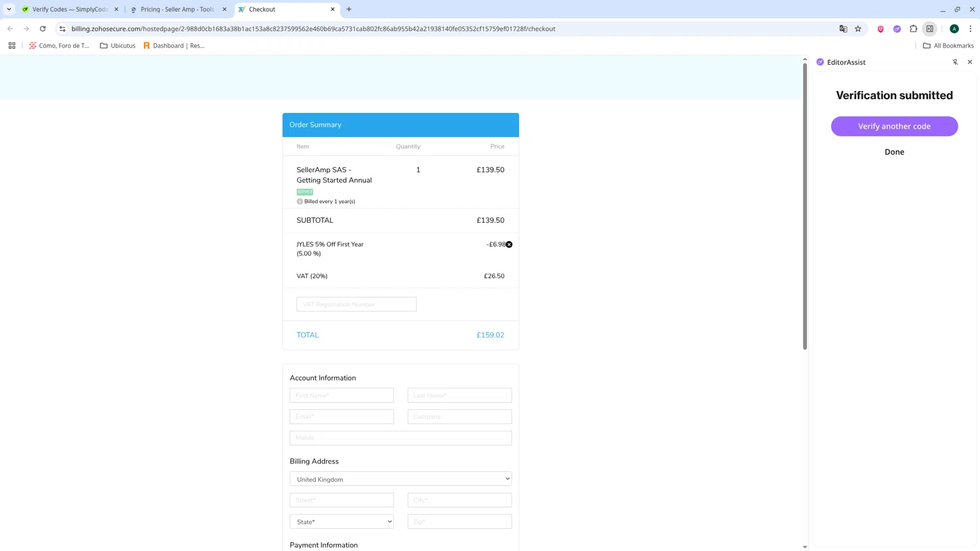This screenshot has width=980, height=551.
Task: Focus the Email field
Action: (342, 417)
